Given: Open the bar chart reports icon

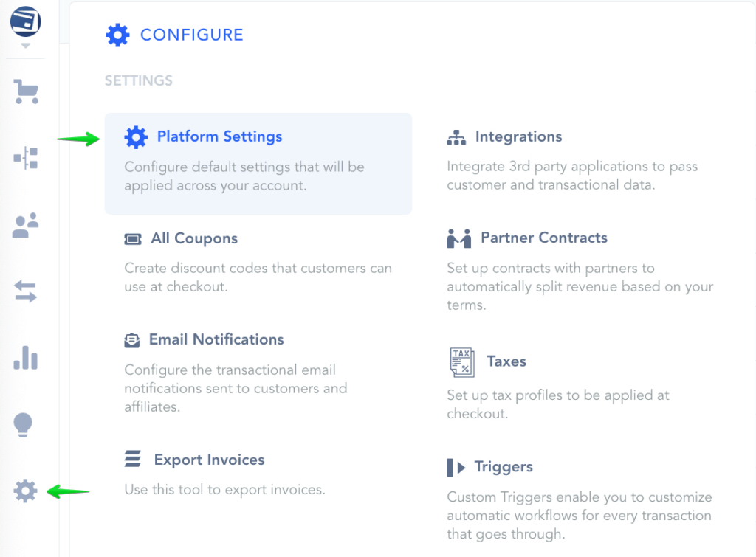Looking at the screenshot, I should point(26,358).
